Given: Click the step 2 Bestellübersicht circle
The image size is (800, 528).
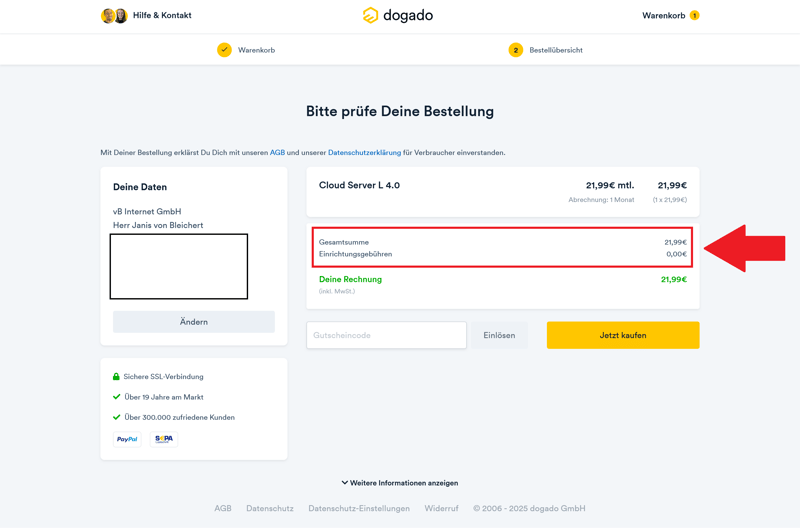Looking at the screenshot, I should [x=515, y=50].
